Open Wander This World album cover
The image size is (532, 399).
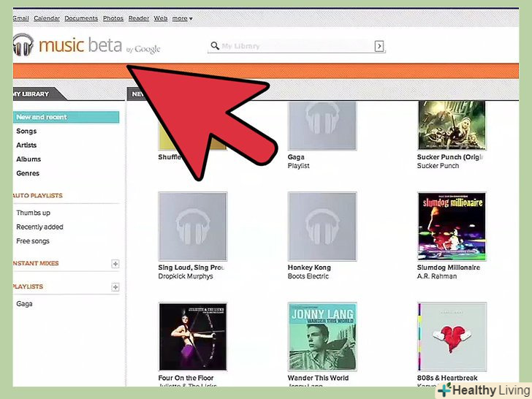click(322, 337)
